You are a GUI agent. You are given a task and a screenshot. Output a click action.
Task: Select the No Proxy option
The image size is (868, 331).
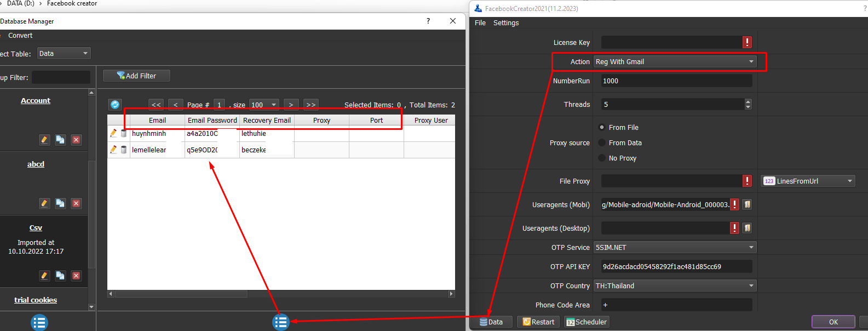[602, 158]
